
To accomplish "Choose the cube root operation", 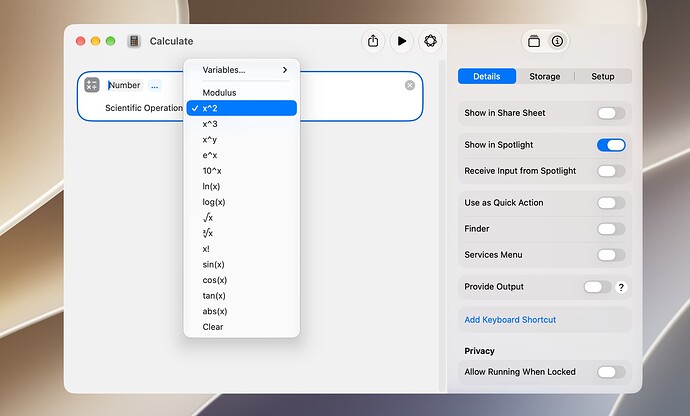I will (x=242, y=233).
